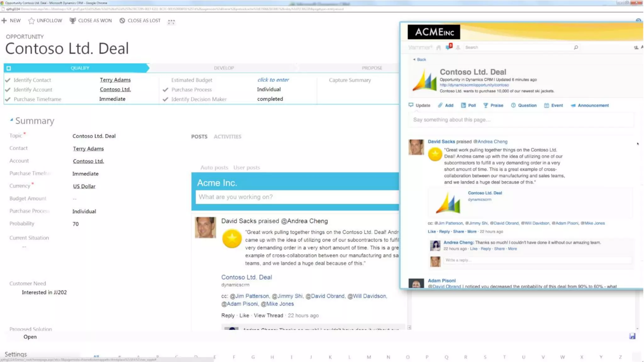Switch to the Activities tab
This screenshot has height=362, width=644.
(x=227, y=137)
